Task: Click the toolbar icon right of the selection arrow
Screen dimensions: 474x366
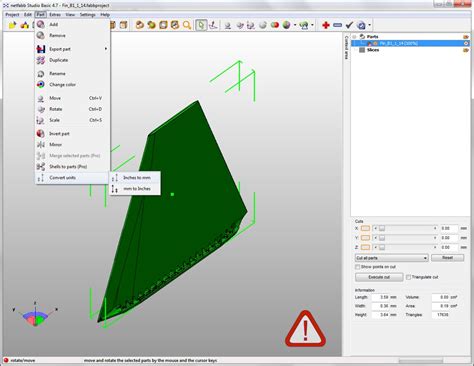Action: click(x=213, y=25)
